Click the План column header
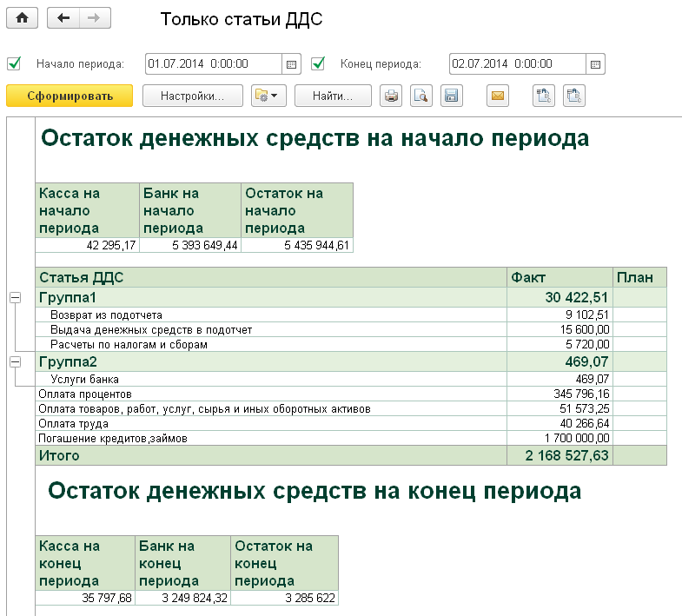Screen dimensions: 682x616 point(639,277)
